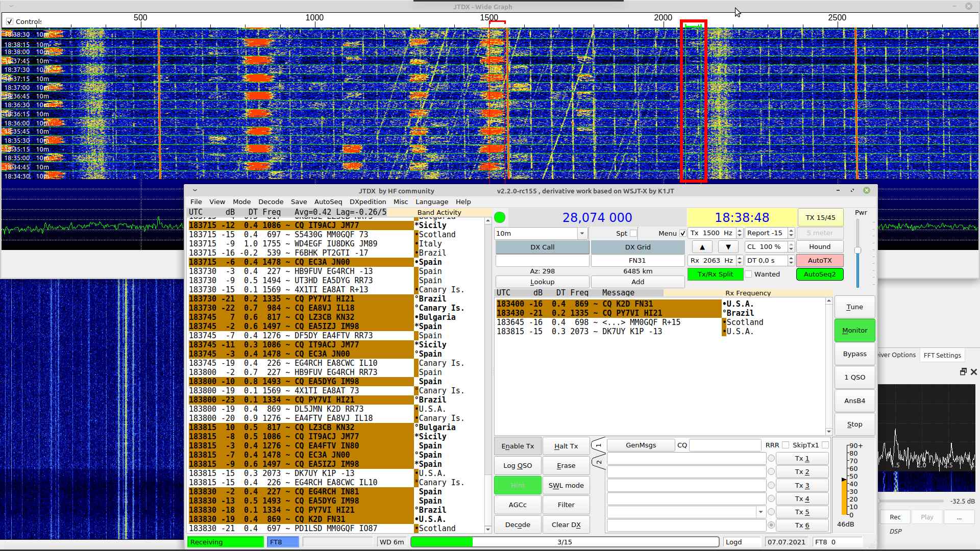Click the float panel icon near FFT Settings
This screenshot has height=551, width=980.
[963, 372]
